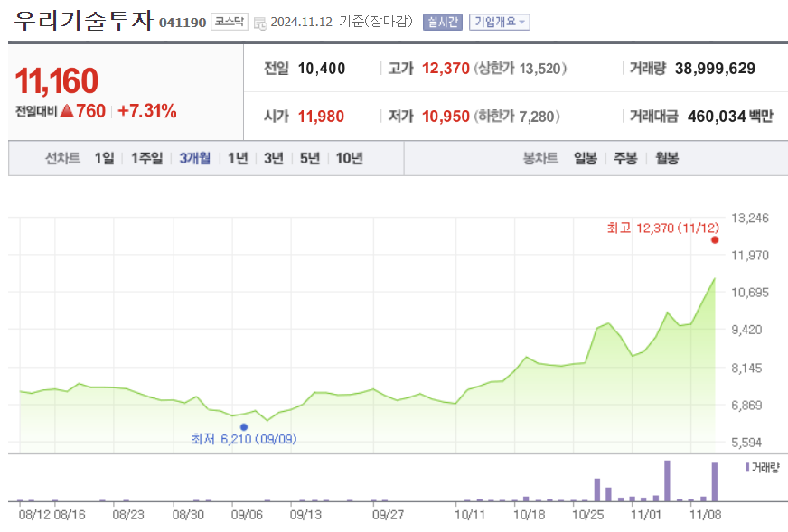Click the 시가 value 11,980
Screen dimensions: 788x532
tap(321, 117)
